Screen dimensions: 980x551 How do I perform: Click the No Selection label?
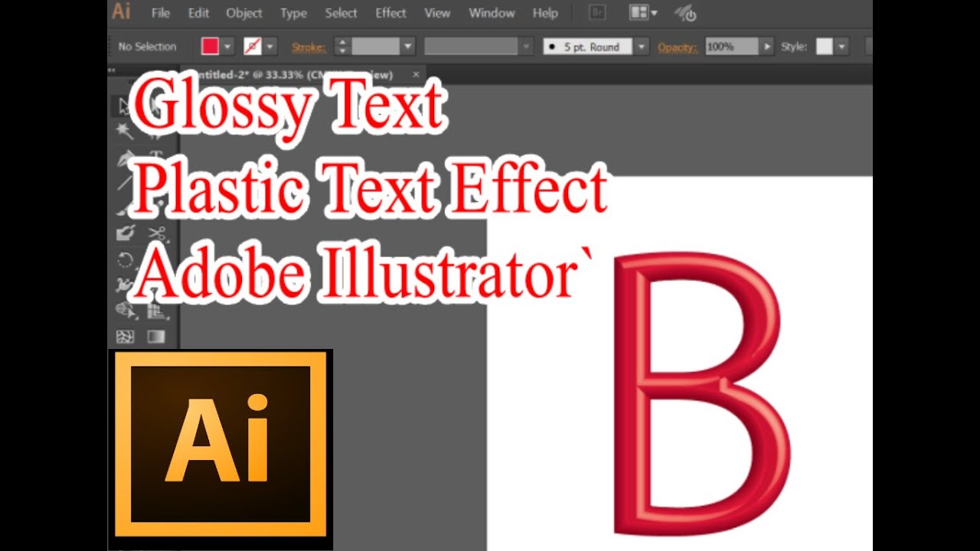pos(147,47)
